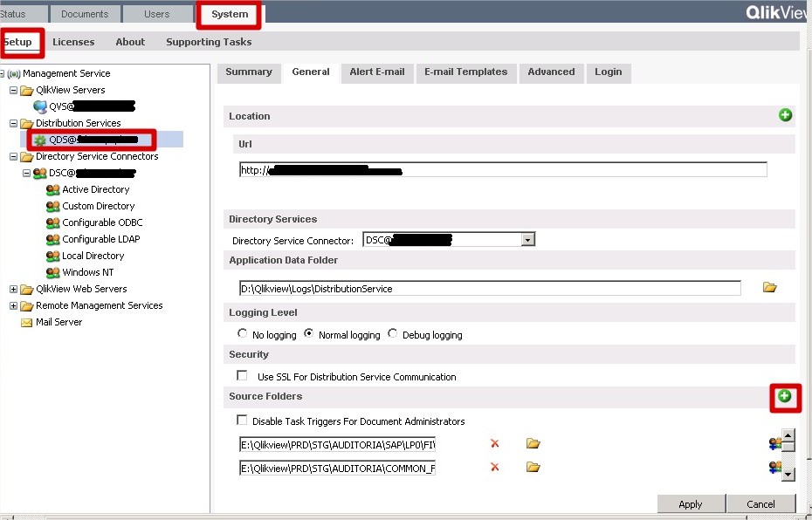Open the System top tab

230,14
